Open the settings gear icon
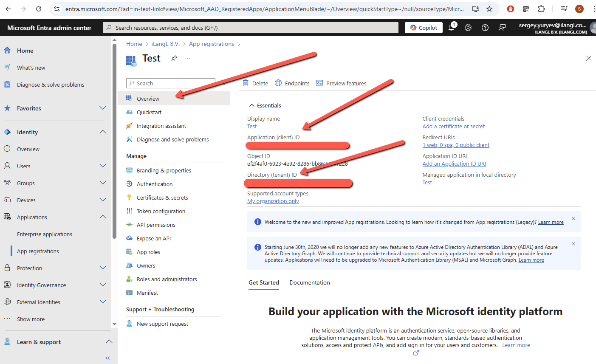Screen dimensions: 596x364 [468, 28]
